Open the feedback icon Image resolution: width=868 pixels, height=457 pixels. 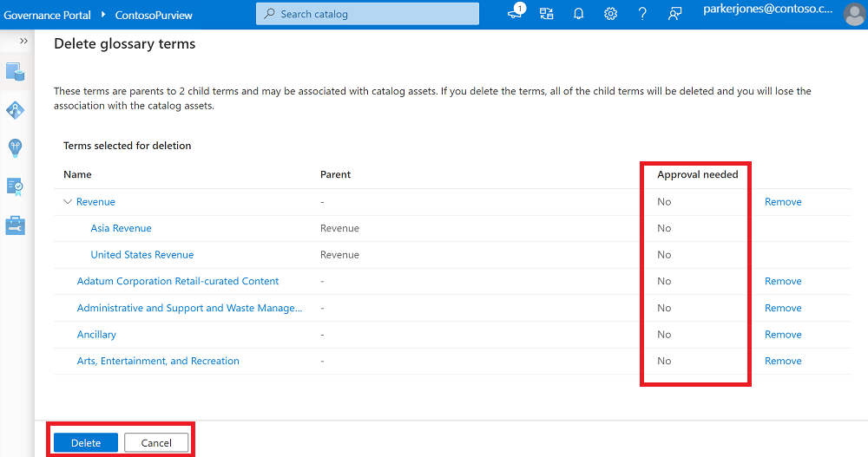[674, 14]
